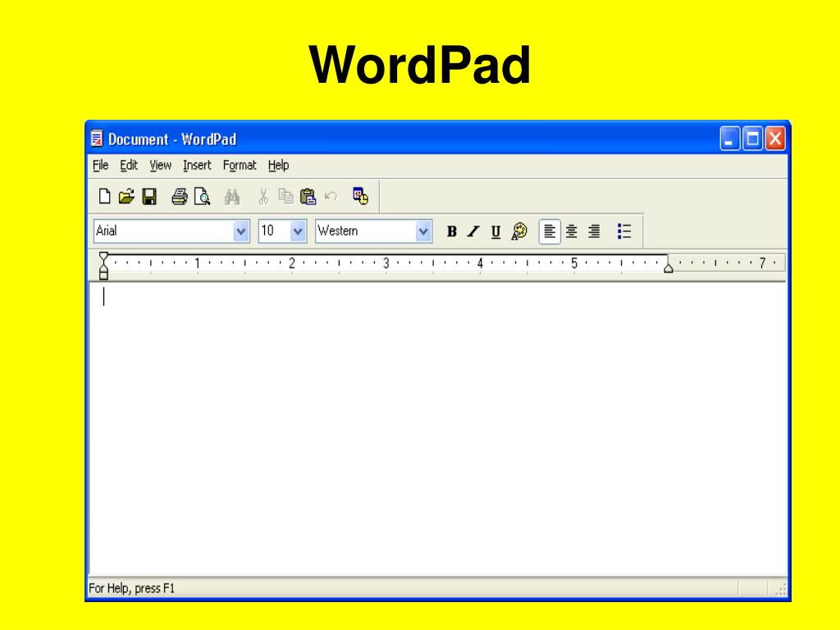Open the Insert menu

point(197,165)
